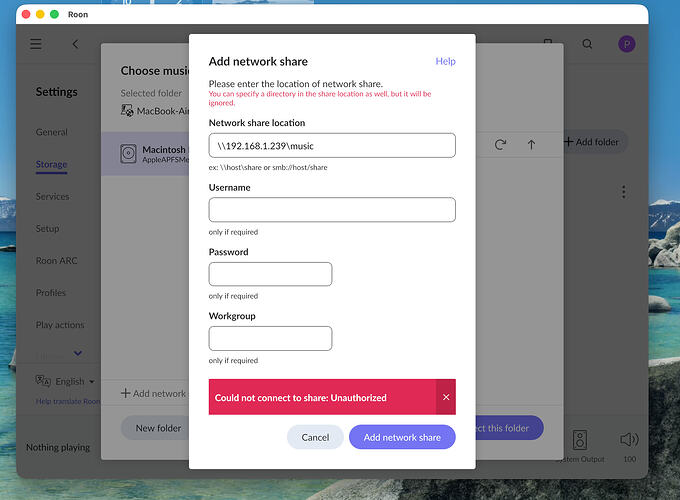
Task: Open the hamburger menu icon
Action: tap(36, 44)
